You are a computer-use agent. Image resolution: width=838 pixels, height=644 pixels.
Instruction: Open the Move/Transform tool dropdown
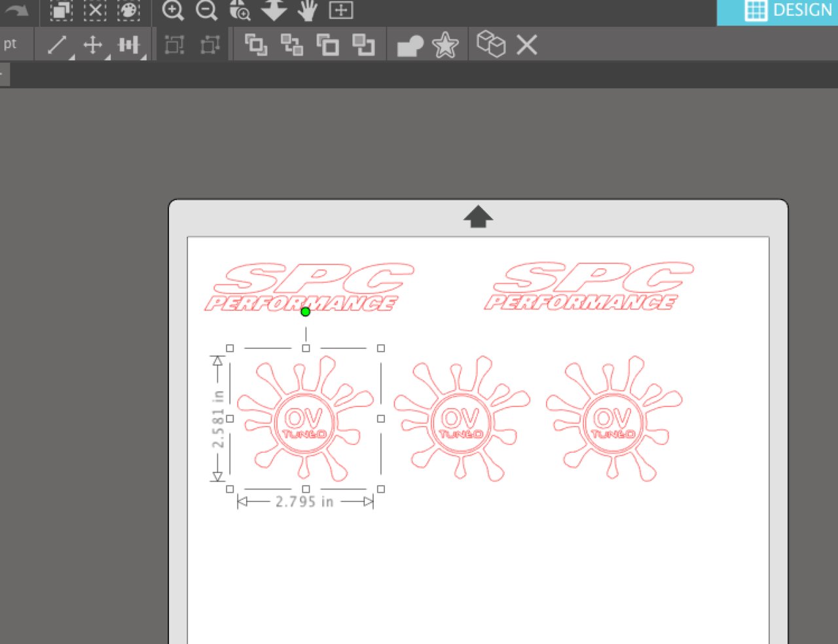pos(94,45)
